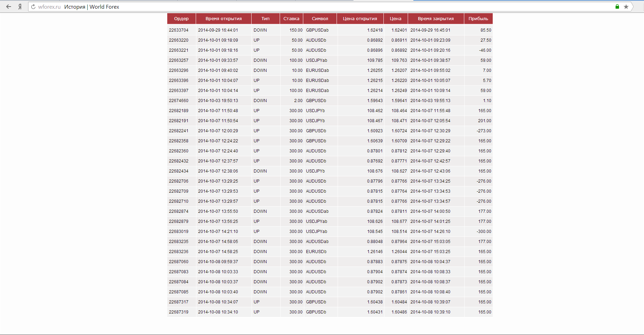644x335 pixels.
Task: Click the "Ставка" column header
Action: click(x=291, y=19)
